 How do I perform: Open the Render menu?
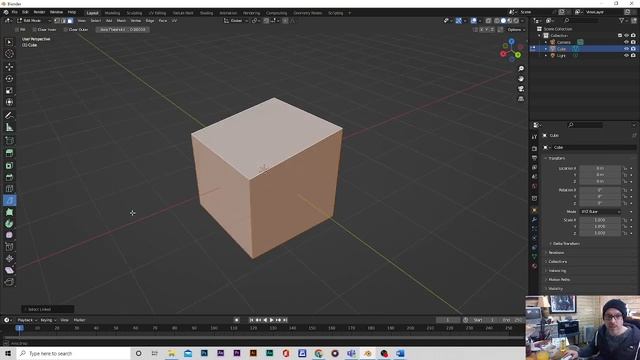pyautogui.click(x=39, y=12)
